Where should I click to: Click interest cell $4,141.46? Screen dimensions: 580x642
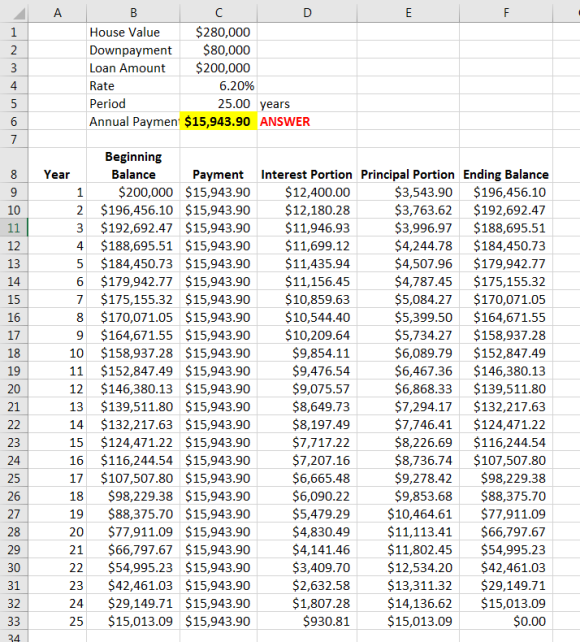[307, 550]
